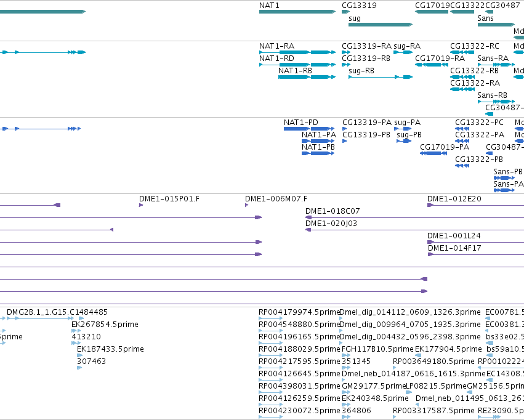This screenshot has height=420, width=524.
Task: Click the RP004179974.5prime EST
Action: click(271, 318)
